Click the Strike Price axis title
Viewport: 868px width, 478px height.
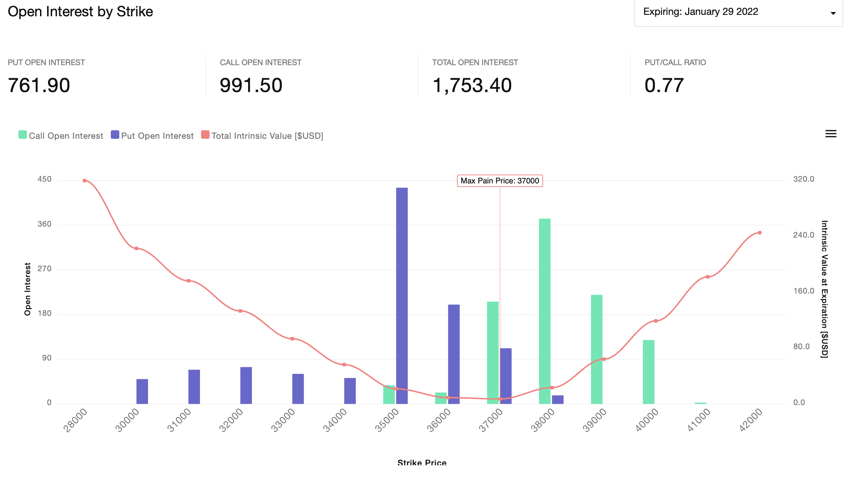[x=422, y=462]
